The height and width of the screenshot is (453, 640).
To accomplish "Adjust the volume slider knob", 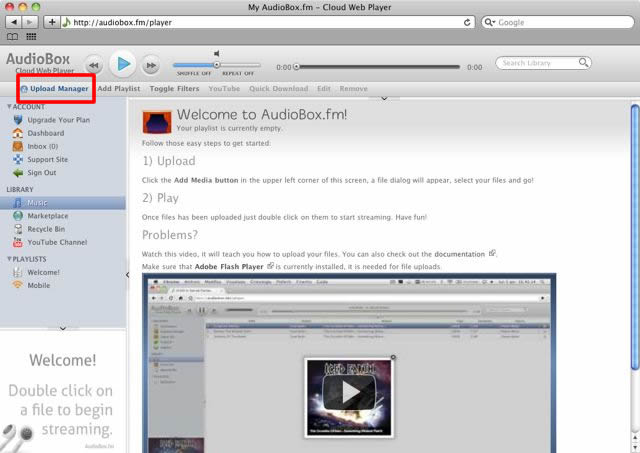I will [x=217, y=65].
